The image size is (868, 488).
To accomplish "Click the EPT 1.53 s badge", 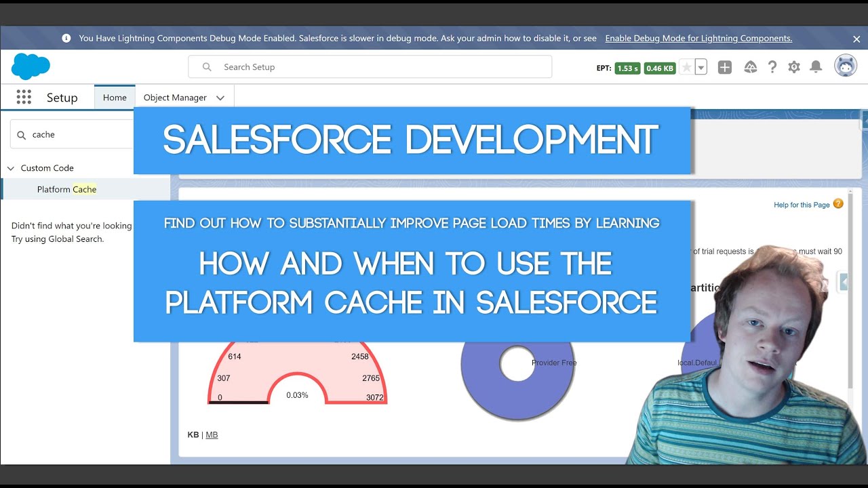I will click(627, 68).
